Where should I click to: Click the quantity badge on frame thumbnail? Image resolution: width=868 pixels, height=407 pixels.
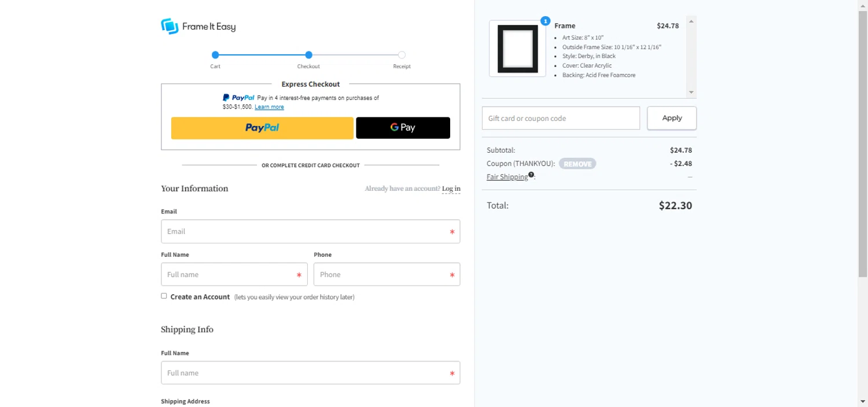[x=545, y=21]
